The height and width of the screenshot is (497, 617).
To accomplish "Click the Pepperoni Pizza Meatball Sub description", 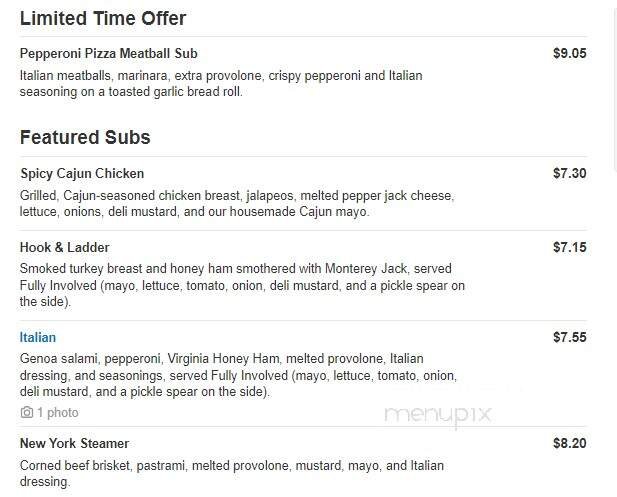I will click(x=220, y=84).
